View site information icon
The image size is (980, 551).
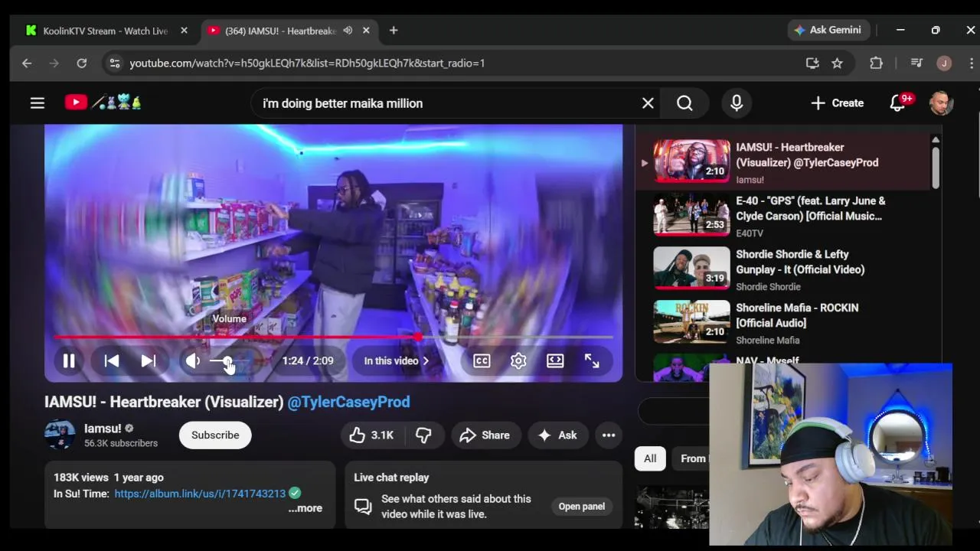[115, 64]
